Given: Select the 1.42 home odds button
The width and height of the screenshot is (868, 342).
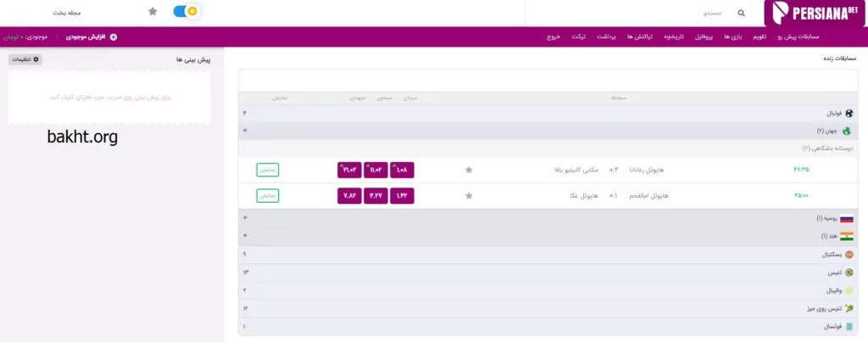Looking at the screenshot, I should click(x=402, y=196).
